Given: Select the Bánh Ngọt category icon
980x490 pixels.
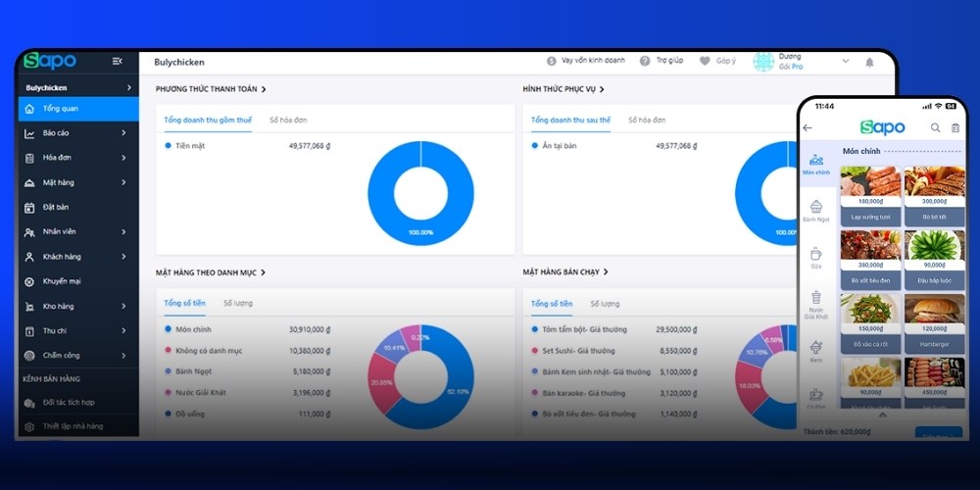Looking at the screenshot, I should point(815,211).
